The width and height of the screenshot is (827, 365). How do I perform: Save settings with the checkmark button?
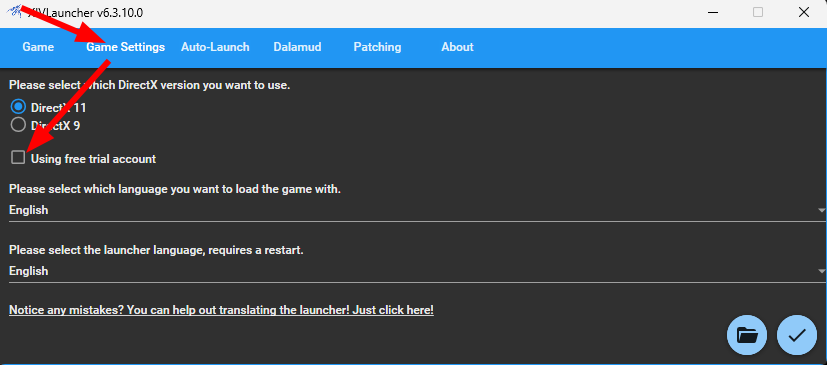tap(796, 334)
